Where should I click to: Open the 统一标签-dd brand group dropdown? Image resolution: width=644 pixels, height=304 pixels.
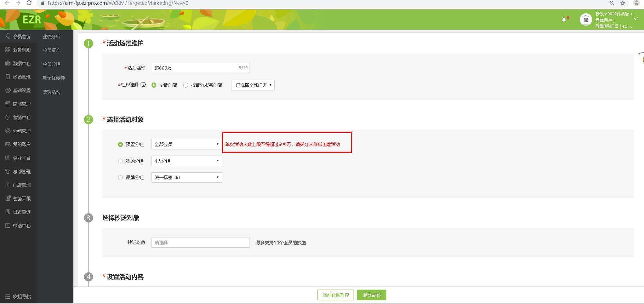tap(187, 177)
